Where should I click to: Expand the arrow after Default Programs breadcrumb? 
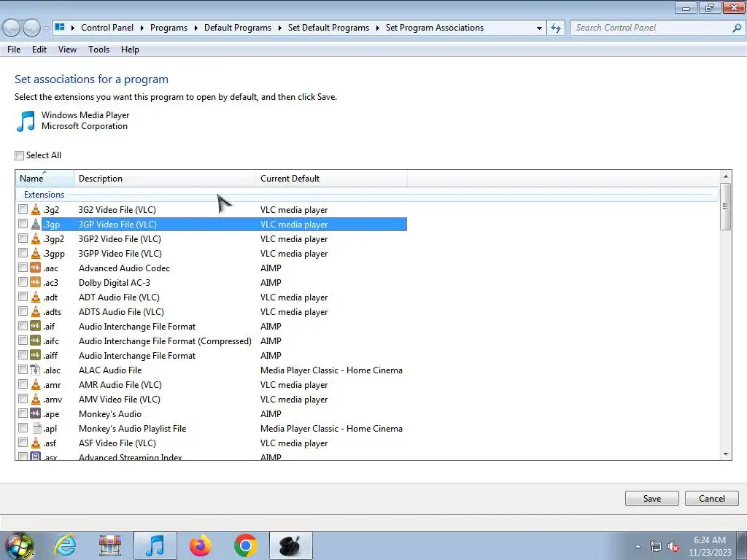point(279,28)
